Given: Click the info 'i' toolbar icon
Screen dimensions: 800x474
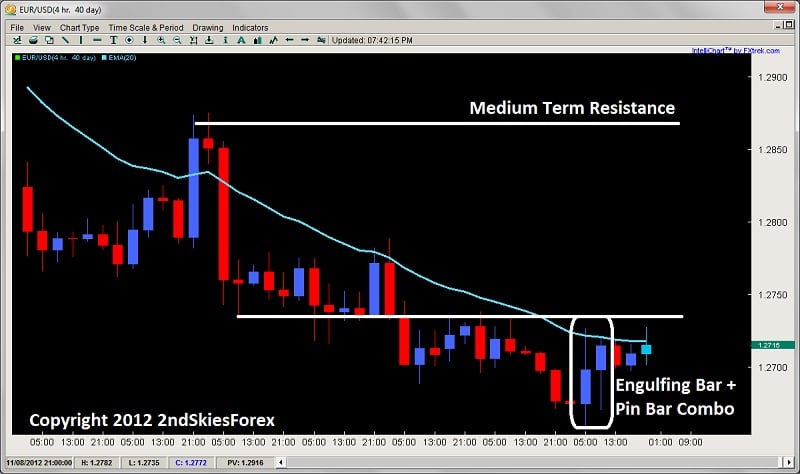Looking at the screenshot, I should click(x=225, y=40).
